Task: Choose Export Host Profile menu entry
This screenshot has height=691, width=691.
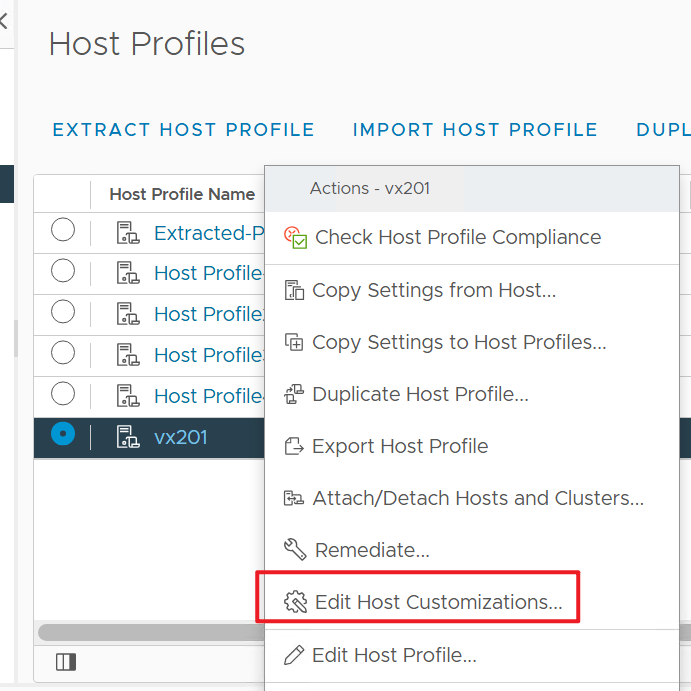Action: (x=400, y=446)
